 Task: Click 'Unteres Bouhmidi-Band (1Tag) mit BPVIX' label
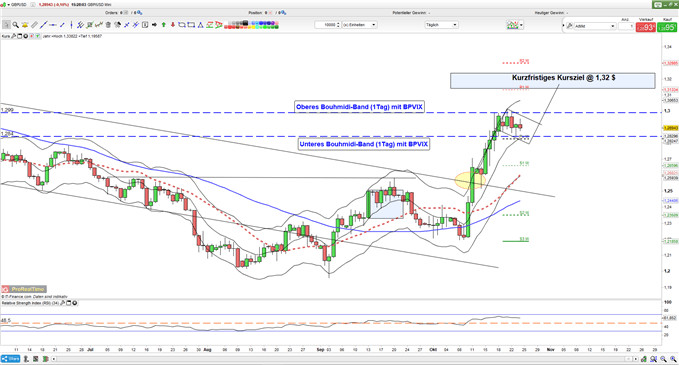[x=364, y=144]
